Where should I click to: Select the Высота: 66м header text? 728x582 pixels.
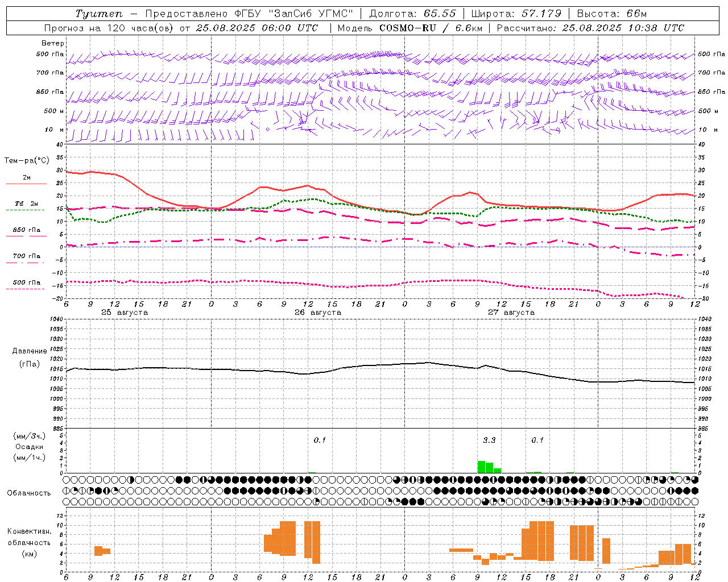(612, 14)
